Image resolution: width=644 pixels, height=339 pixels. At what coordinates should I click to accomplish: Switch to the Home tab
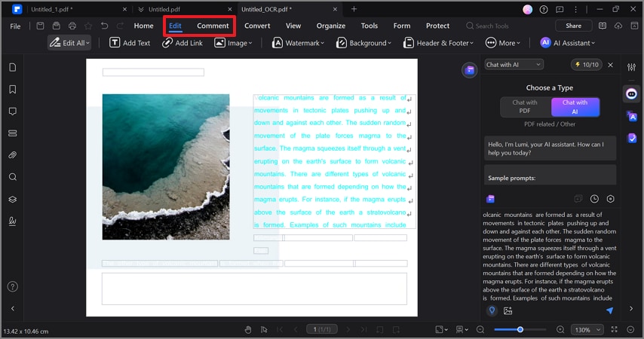pyautogui.click(x=143, y=26)
